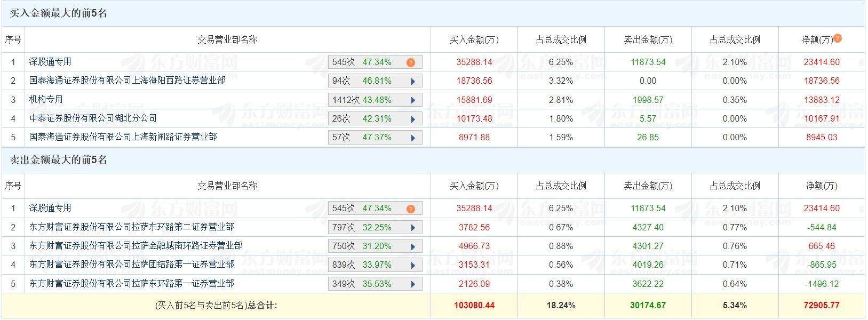Open 中泰证券股份有限公司湖北分公司 link
Viewport: 868px width, 320px height.
coord(93,118)
